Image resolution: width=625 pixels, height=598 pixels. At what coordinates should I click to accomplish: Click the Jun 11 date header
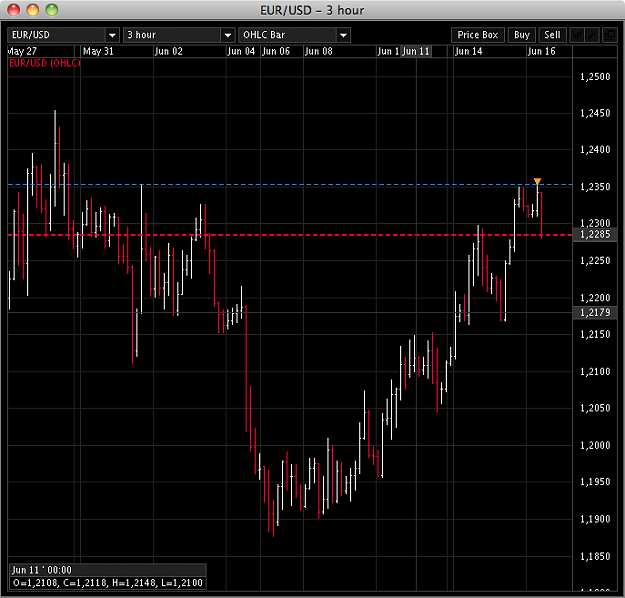pos(416,51)
